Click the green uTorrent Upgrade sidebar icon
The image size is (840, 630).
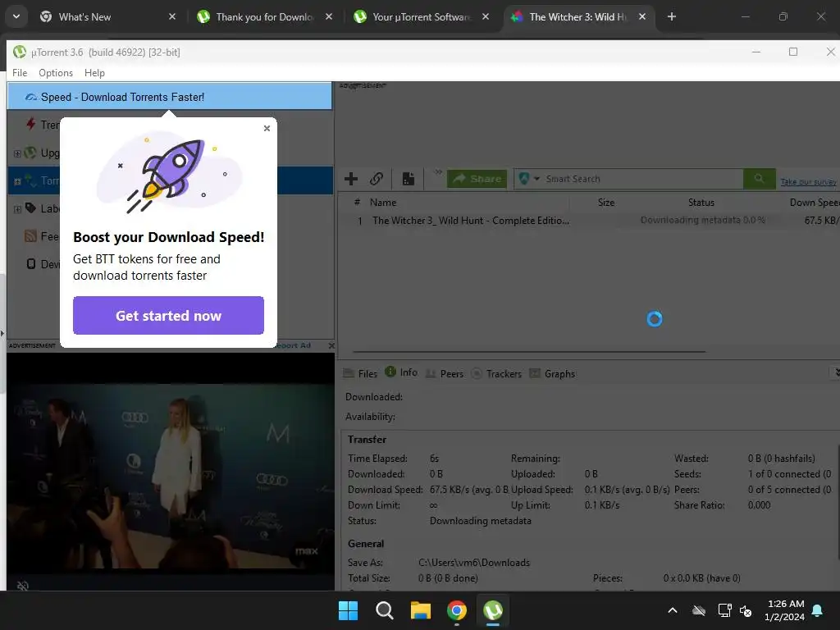(30, 153)
